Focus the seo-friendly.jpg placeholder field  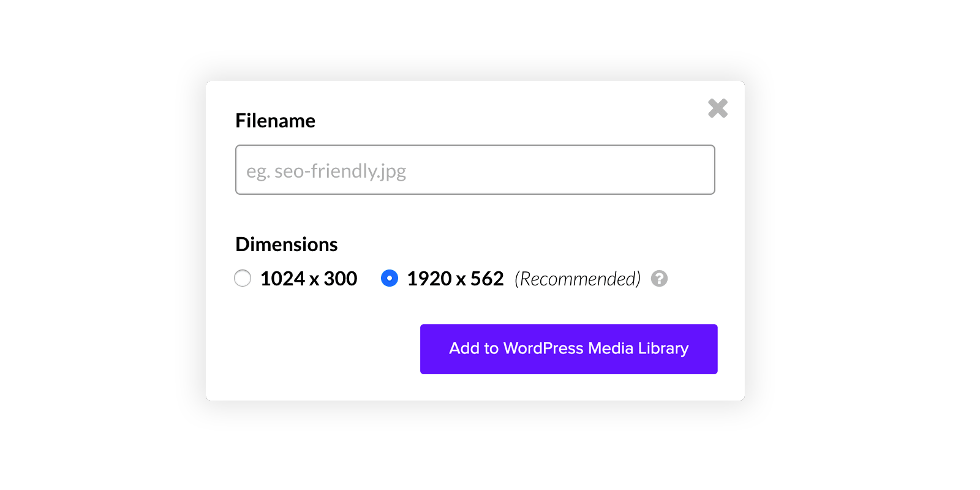[475, 170]
